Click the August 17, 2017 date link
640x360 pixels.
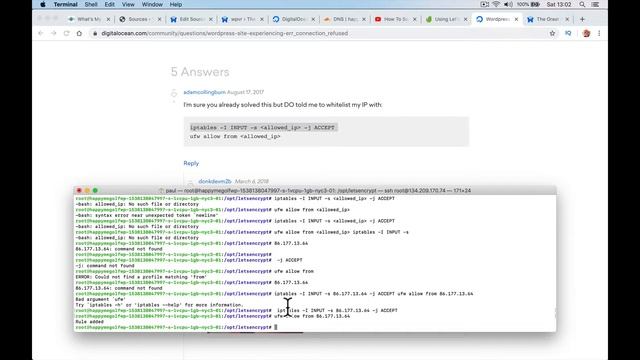pos(245,92)
